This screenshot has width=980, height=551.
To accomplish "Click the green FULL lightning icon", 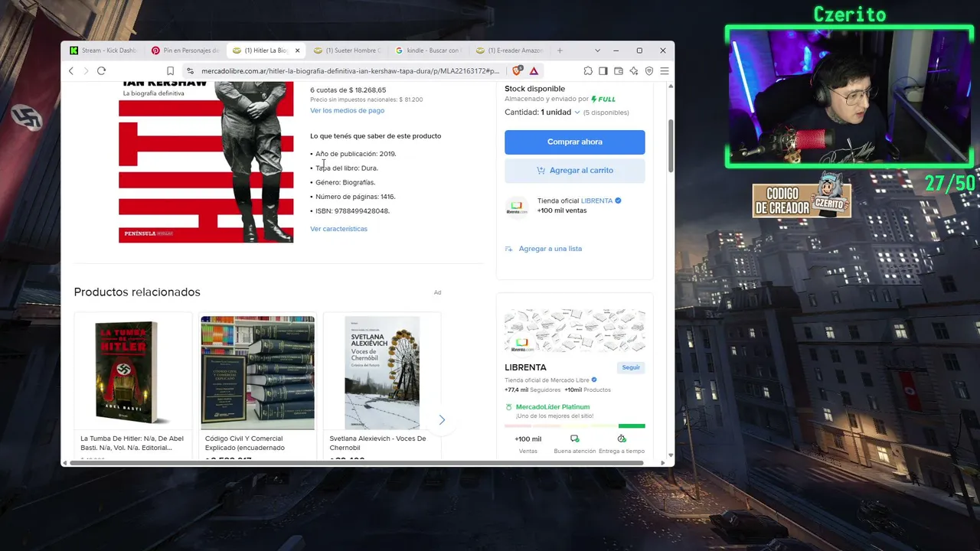I will click(594, 99).
